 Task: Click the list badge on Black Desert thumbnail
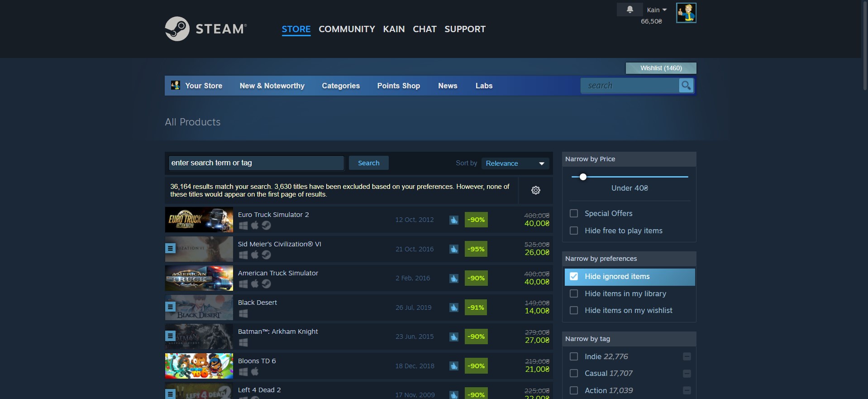click(x=170, y=307)
